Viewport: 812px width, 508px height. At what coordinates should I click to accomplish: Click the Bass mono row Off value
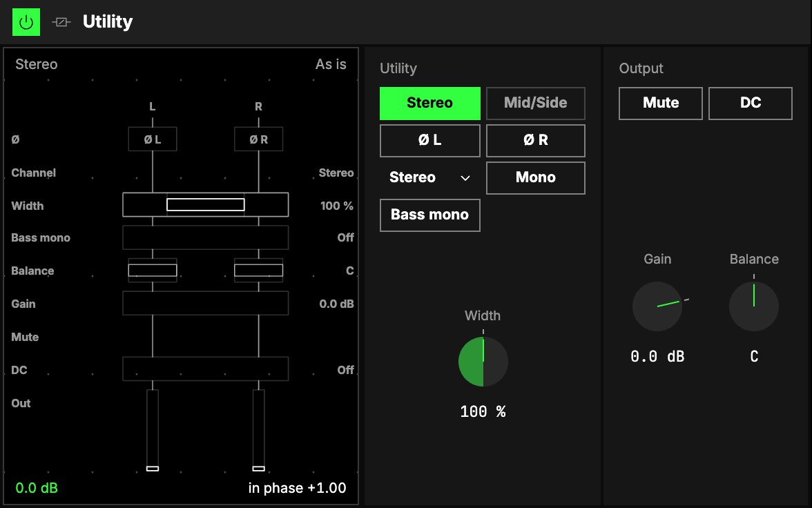[x=345, y=237]
